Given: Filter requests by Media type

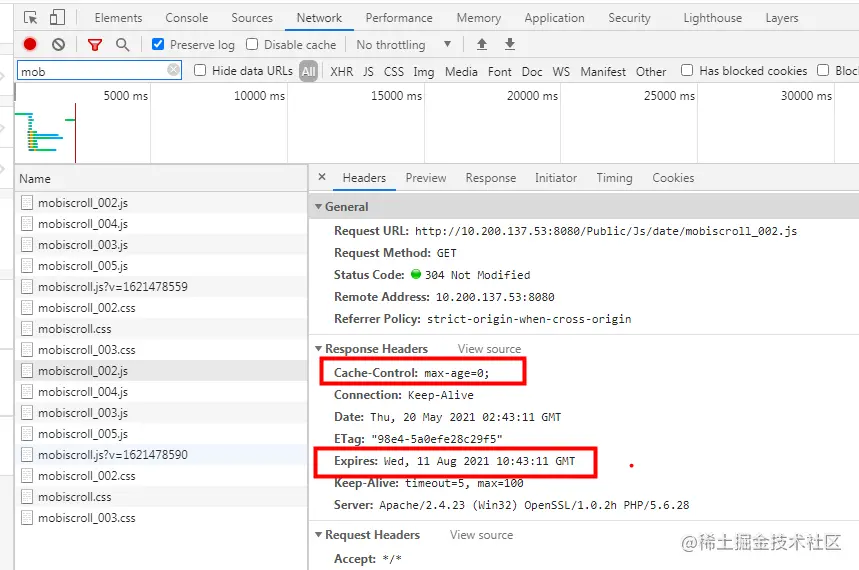Looking at the screenshot, I should tap(461, 72).
